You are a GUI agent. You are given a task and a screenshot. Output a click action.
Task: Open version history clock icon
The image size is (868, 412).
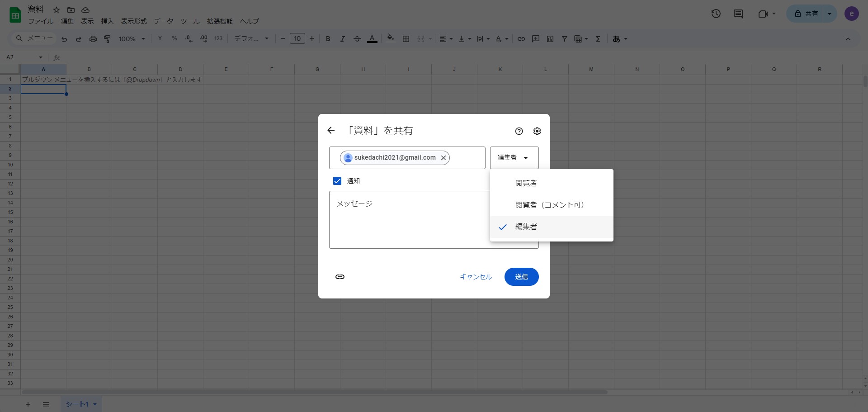click(716, 14)
